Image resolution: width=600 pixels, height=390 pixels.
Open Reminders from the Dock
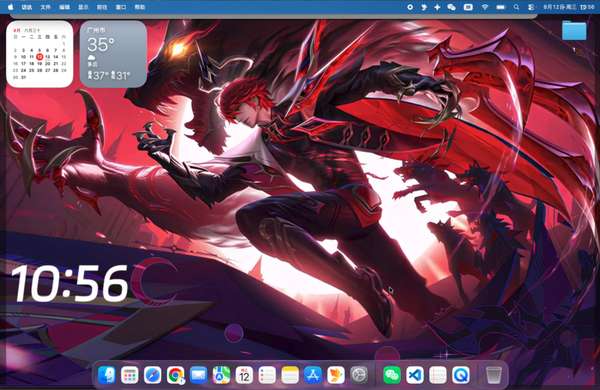pos(267,375)
